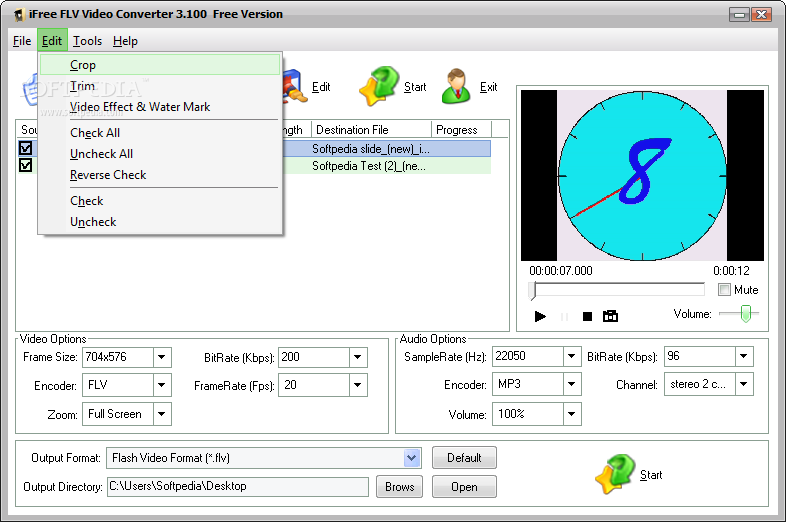The height and width of the screenshot is (522, 786).
Task: Take a snapshot with camera icon
Action: (x=610, y=316)
